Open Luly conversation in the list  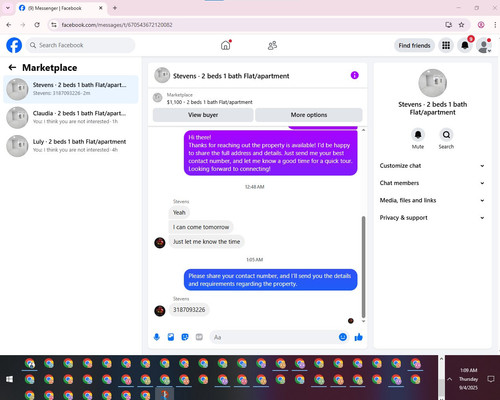tap(71, 146)
